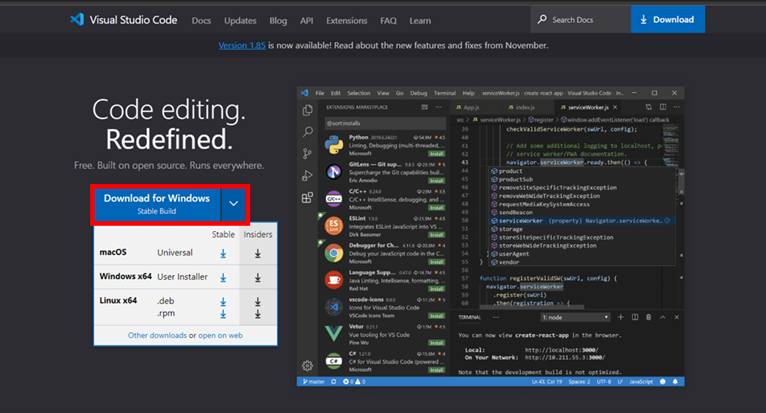The height and width of the screenshot is (413, 766).
Task: Click the settings gear in activity bar
Action: click(307, 365)
